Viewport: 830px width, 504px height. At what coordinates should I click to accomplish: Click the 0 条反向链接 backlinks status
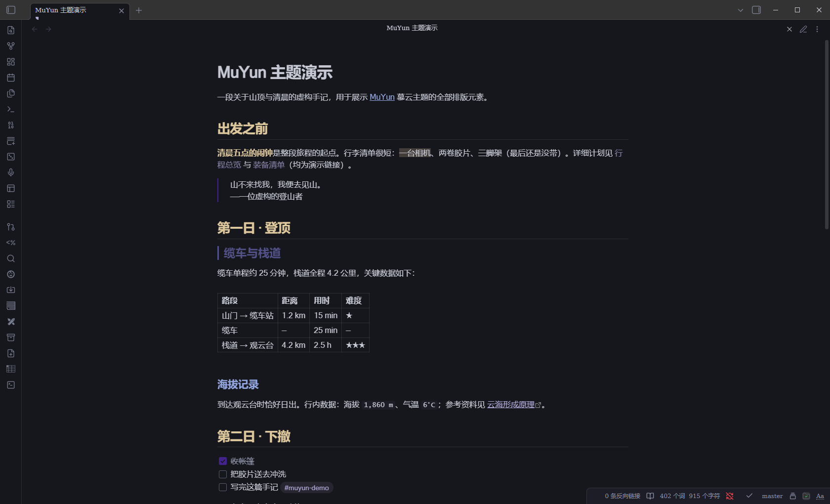[x=622, y=496]
